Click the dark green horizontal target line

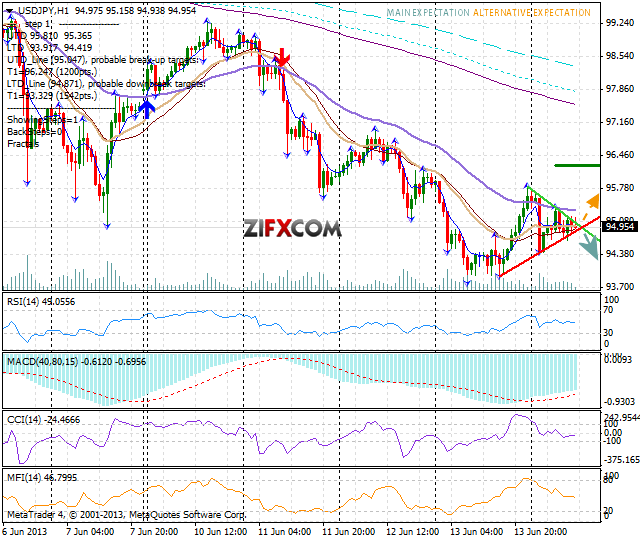(577, 165)
